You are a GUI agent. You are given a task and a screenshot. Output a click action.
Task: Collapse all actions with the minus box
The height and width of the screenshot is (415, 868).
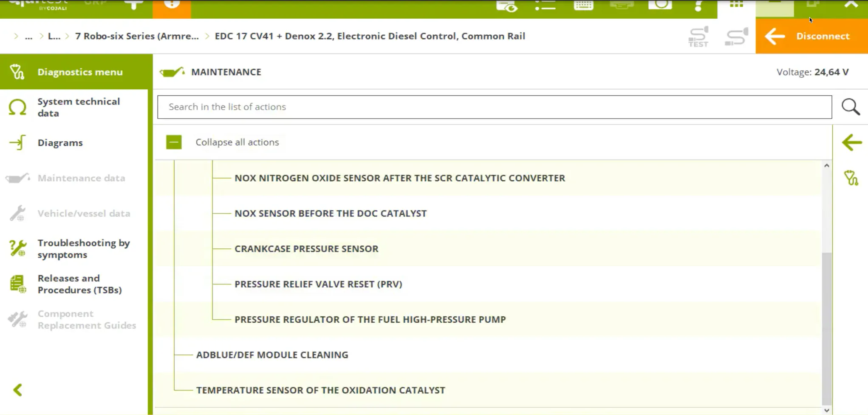pyautogui.click(x=174, y=142)
